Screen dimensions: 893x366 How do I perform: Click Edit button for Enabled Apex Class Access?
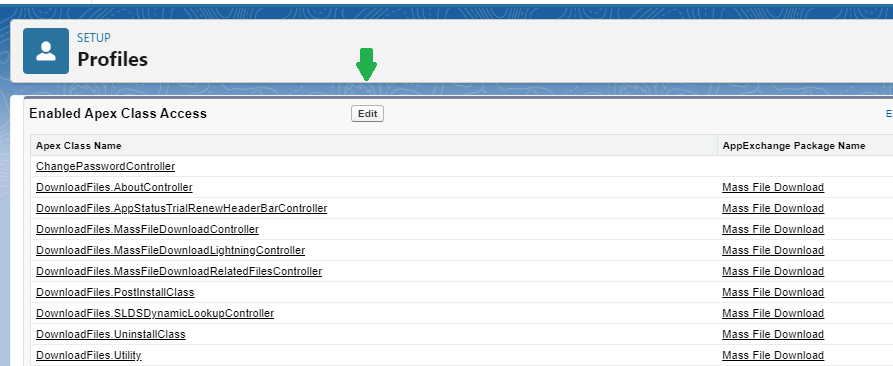(367, 114)
